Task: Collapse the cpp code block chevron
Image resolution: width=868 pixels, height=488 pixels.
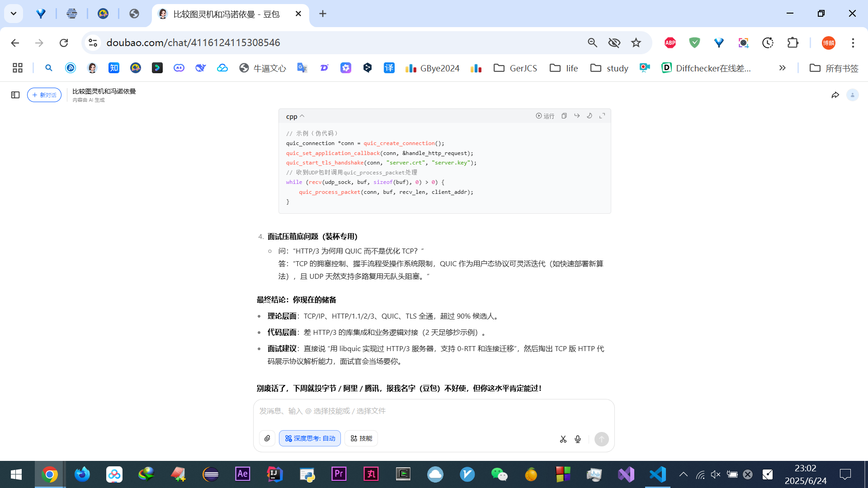Action: click(x=302, y=117)
